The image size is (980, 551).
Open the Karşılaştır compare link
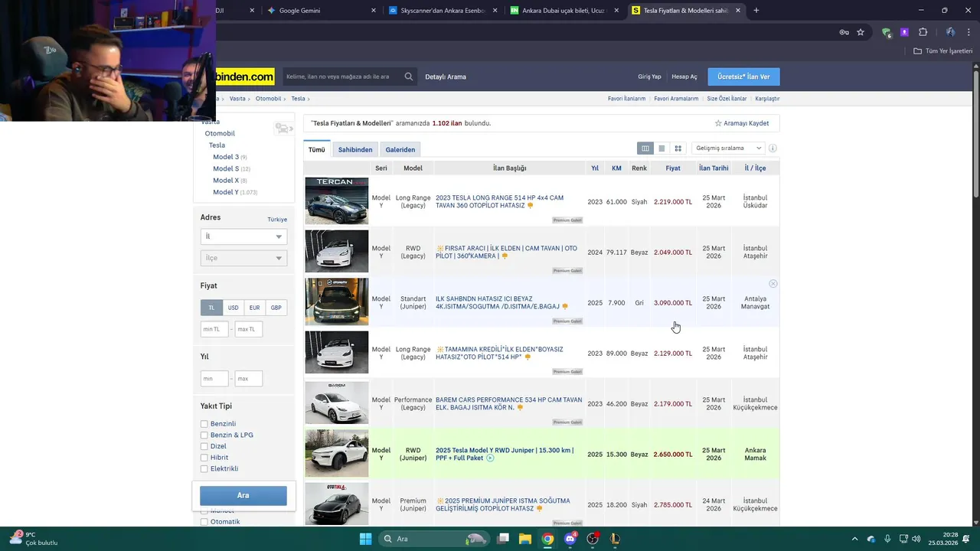(767, 99)
